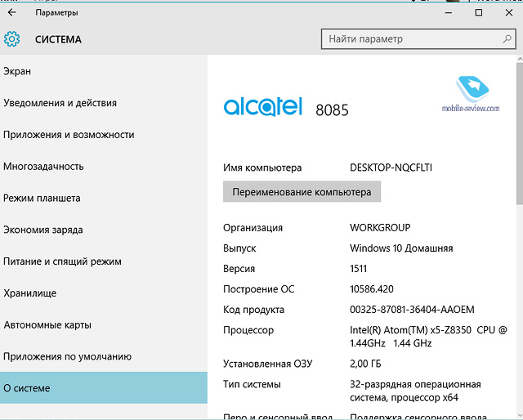Click the Параметры window title
This screenshot has width=523, height=420.
coord(56,13)
